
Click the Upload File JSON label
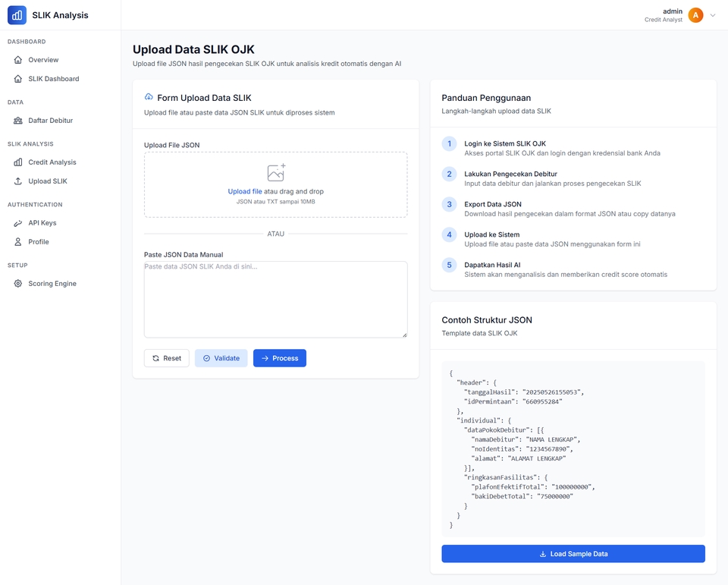coord(172,146)
